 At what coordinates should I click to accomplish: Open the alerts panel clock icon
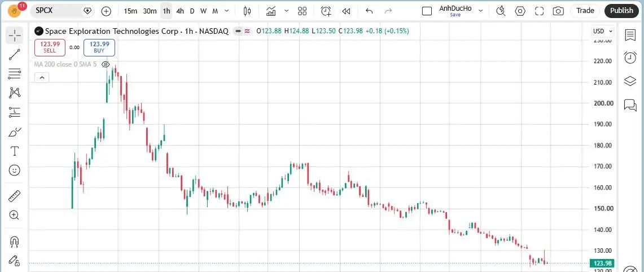click(630, 58)
